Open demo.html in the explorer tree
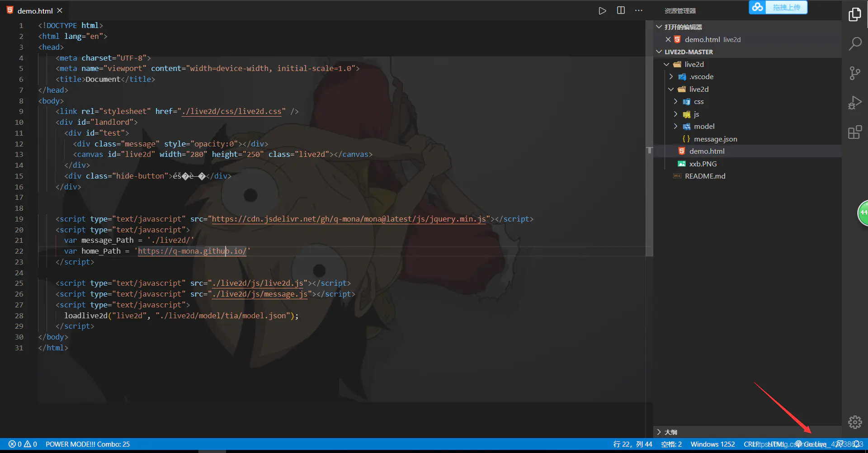This screenshot has height=453, width=868. [x=747, y=151]
